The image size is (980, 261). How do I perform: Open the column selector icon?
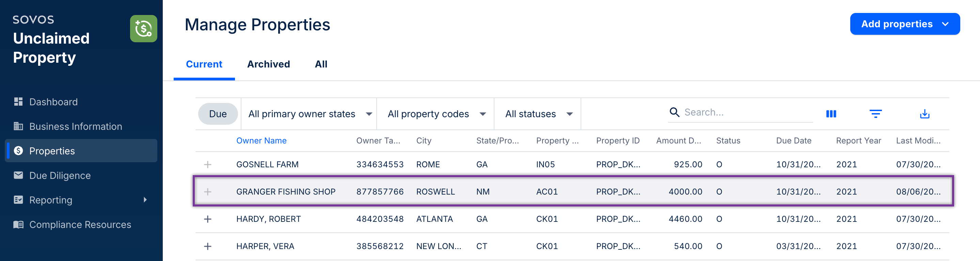[831, 114]
